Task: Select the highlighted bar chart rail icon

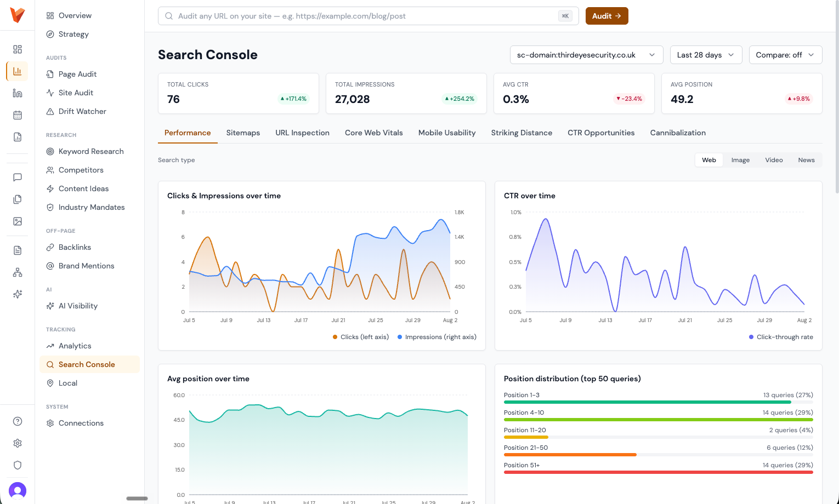Action: (18, 71)
